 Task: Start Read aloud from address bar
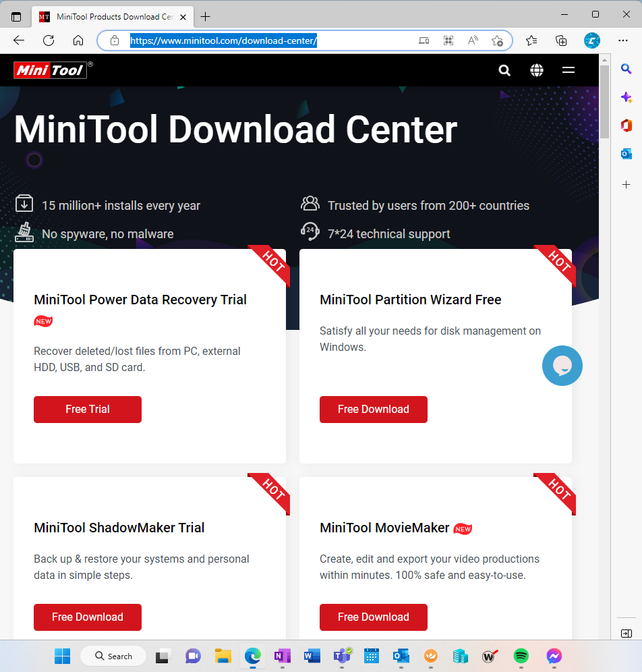(x=473, y=40)
